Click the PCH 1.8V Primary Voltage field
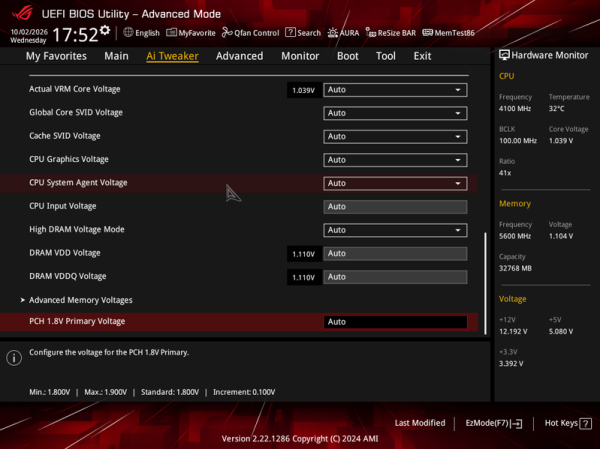The width and height of the screenshot is (600, 449). click(395, 322)
